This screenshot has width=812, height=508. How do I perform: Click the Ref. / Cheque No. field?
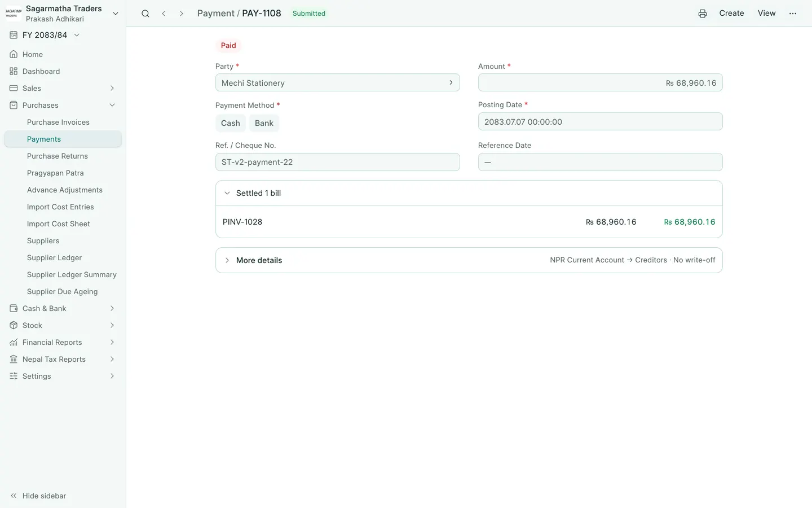click(337, 162)
